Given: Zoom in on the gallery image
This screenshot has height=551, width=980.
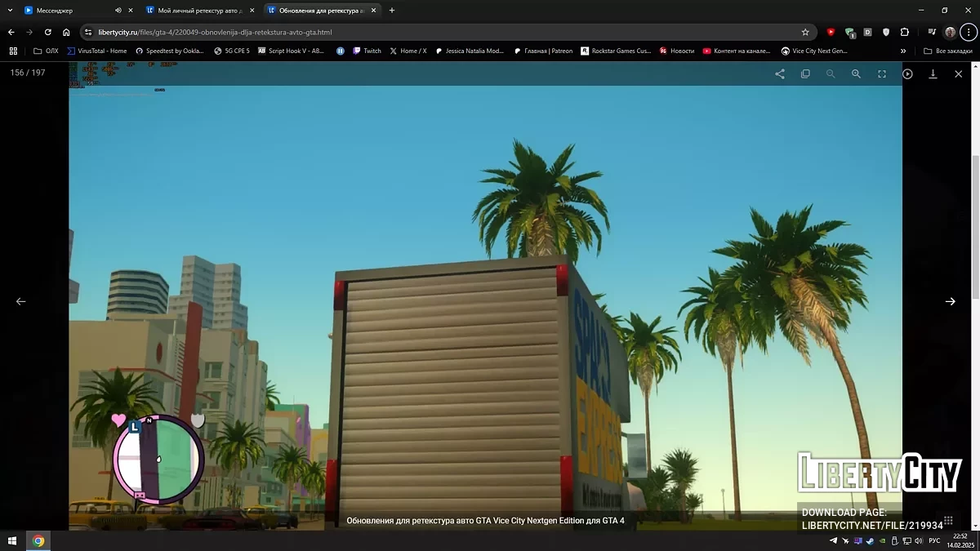Looking at the screenshot, I should (x=856, y=73).
